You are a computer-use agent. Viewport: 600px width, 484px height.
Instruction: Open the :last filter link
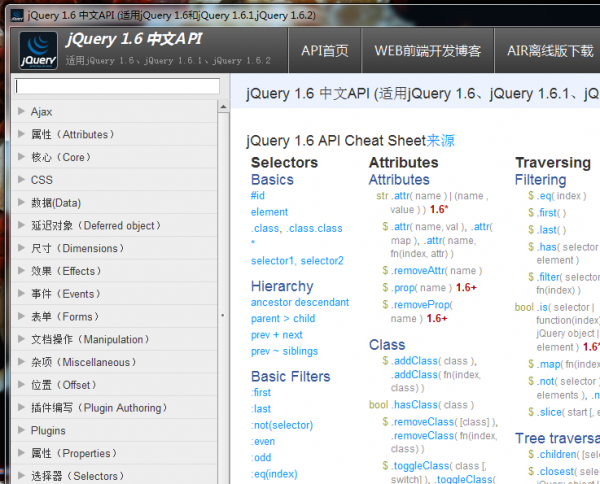(261, 409)
